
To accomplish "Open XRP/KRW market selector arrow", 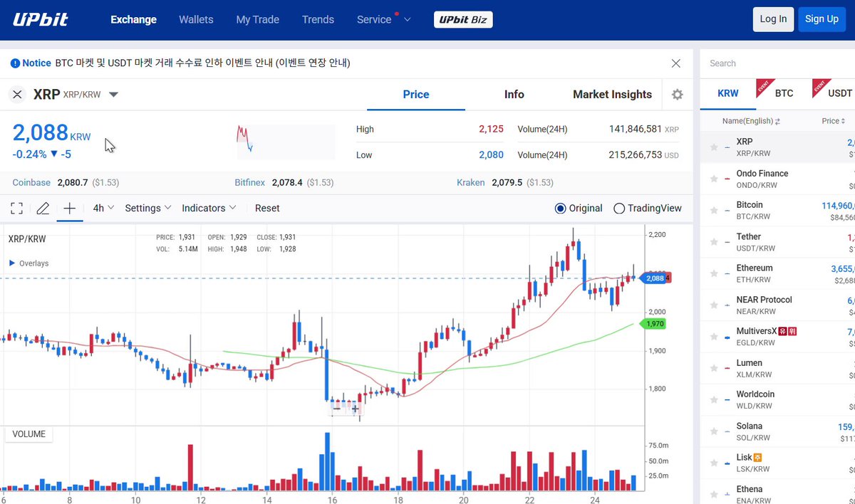I will [114, 95].
